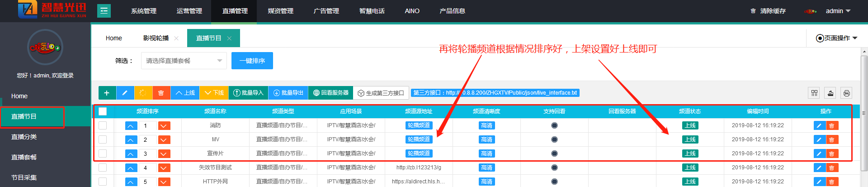Click the 一键排序 button
This screenshot has height=187, width=868.
pyautogui.click(x=252, y=61)
